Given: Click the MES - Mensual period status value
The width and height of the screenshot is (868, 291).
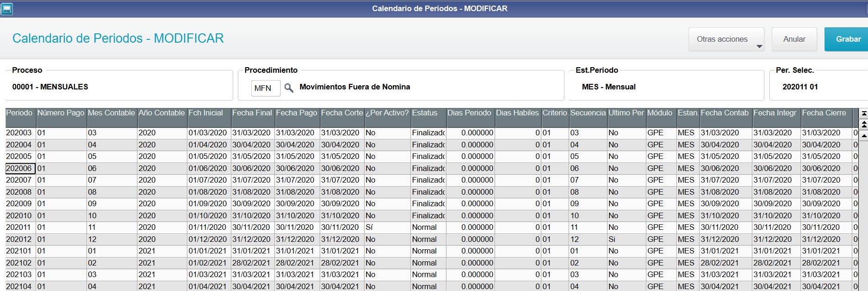Looking at the screenshot, I should (x=608, y=87).
